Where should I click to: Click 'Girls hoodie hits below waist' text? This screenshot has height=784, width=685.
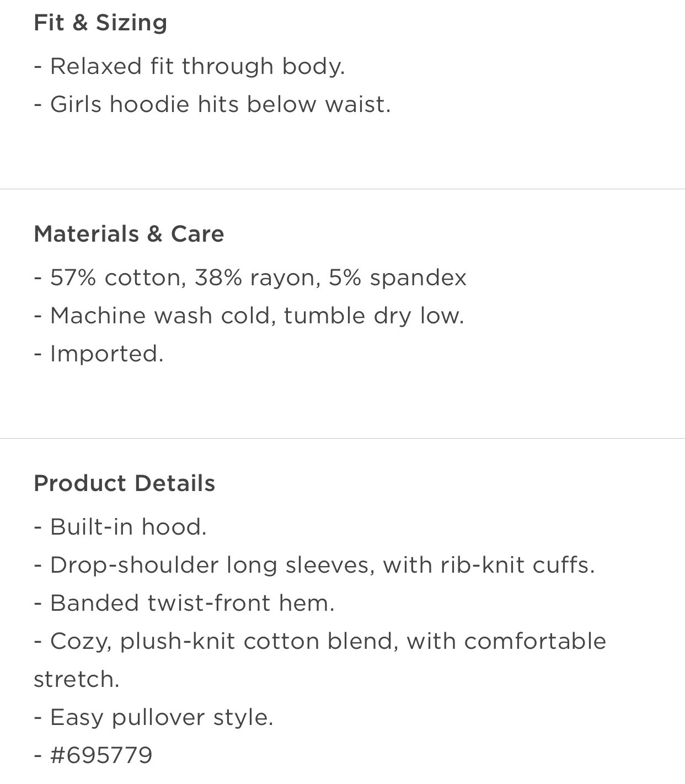(212, 104)
